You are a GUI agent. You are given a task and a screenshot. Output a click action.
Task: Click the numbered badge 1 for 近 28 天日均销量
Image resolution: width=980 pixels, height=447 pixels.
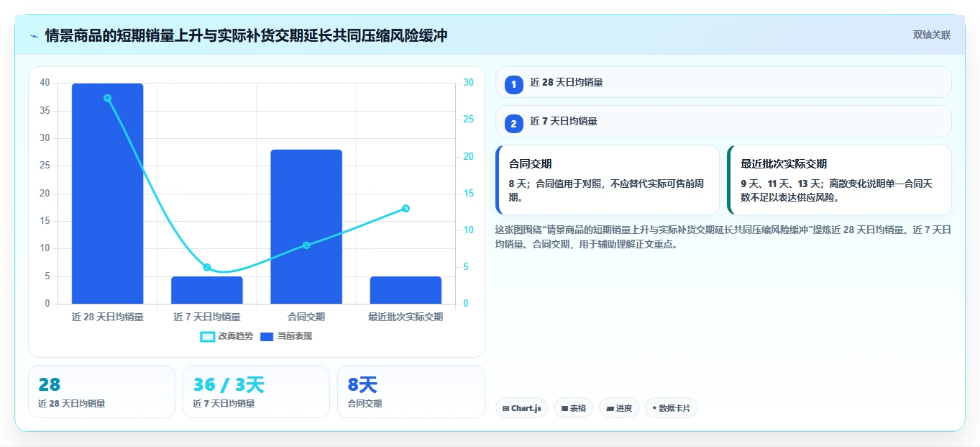coord(513,85)
